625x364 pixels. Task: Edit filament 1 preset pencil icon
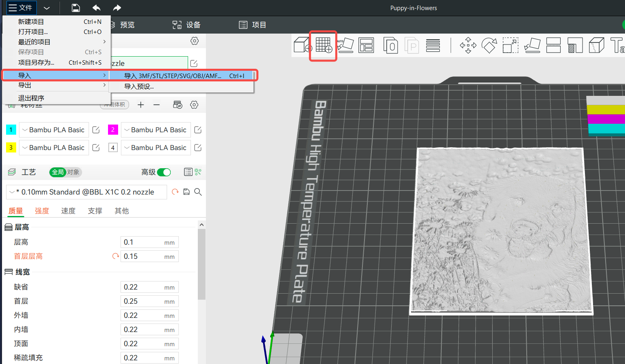(x=96, y=130)
